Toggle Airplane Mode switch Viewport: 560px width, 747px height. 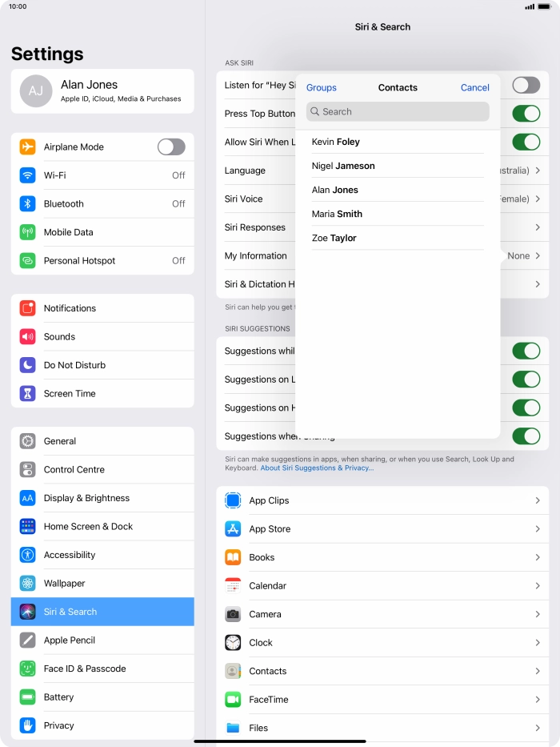tap(171, 147)
